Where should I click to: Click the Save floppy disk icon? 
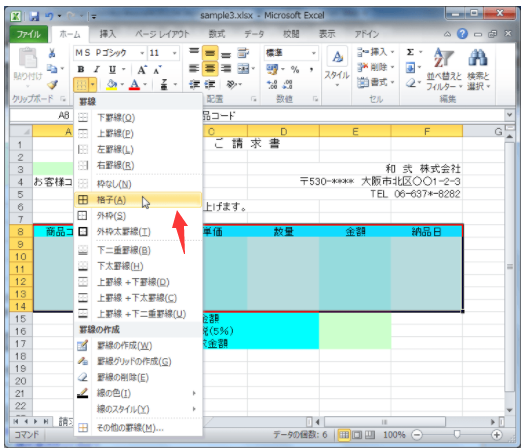pyautogui.click(x=34, y=16)
